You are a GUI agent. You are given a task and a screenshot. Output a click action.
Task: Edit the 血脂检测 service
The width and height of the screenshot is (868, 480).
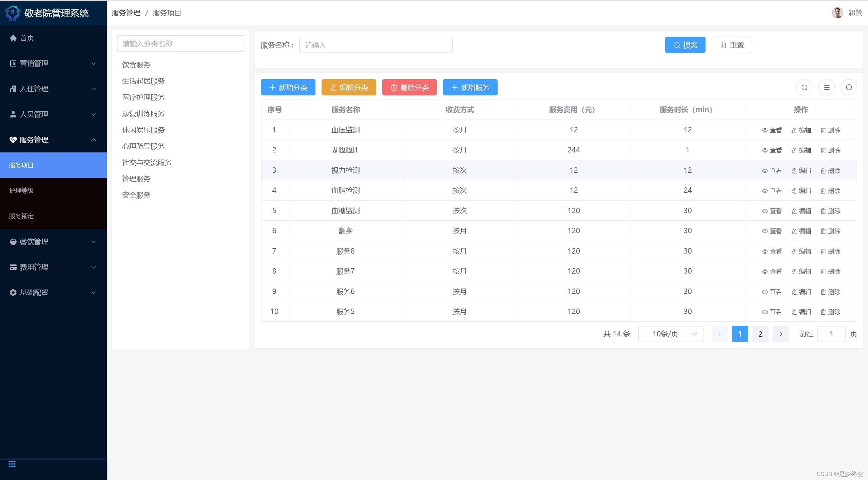[801, 191]
